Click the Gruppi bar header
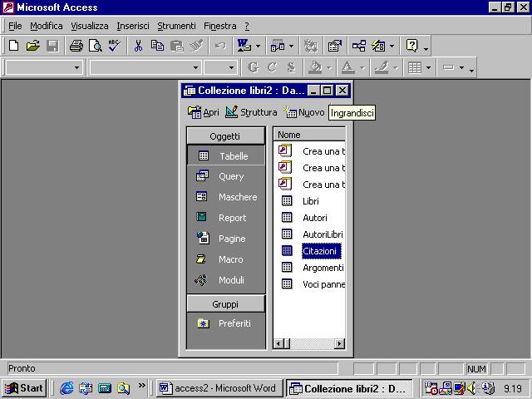Viewport: 532px width, 399px height. [x=225, y=304]
